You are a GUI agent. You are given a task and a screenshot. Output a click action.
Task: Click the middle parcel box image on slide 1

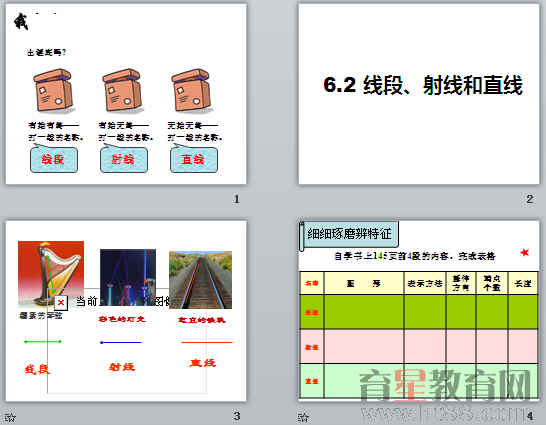point(123,90)
